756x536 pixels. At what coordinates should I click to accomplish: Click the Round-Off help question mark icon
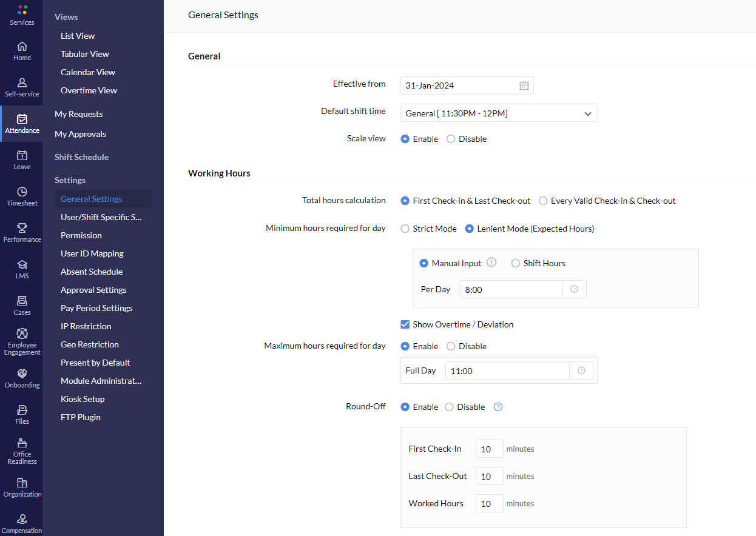pos(498,407)
